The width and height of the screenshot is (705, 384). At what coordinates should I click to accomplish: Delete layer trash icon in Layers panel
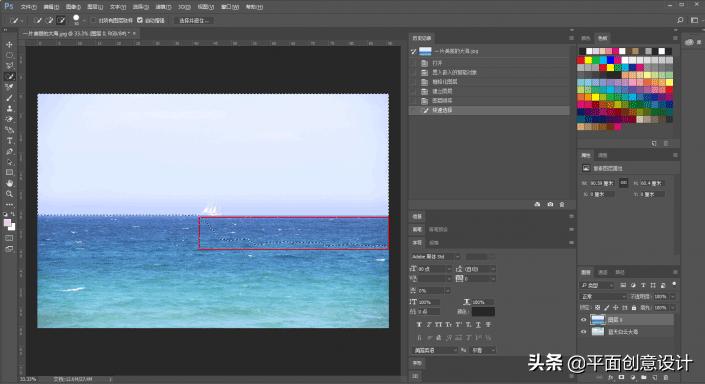[666, 377]
